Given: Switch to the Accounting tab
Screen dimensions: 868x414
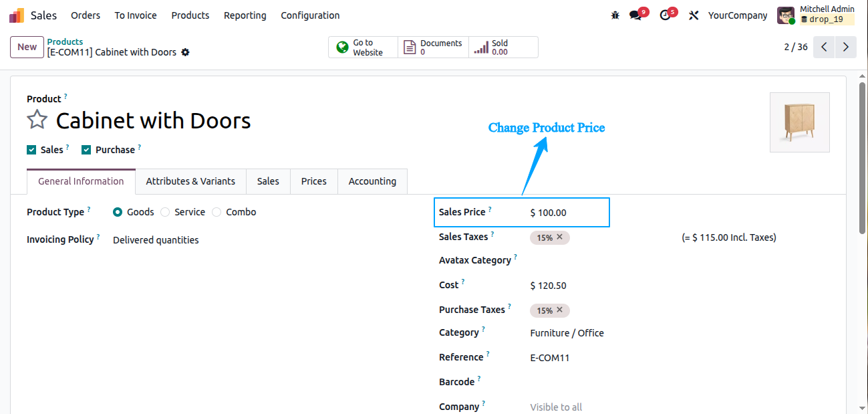Looking at the screenshot, I should tap(372, 181).
